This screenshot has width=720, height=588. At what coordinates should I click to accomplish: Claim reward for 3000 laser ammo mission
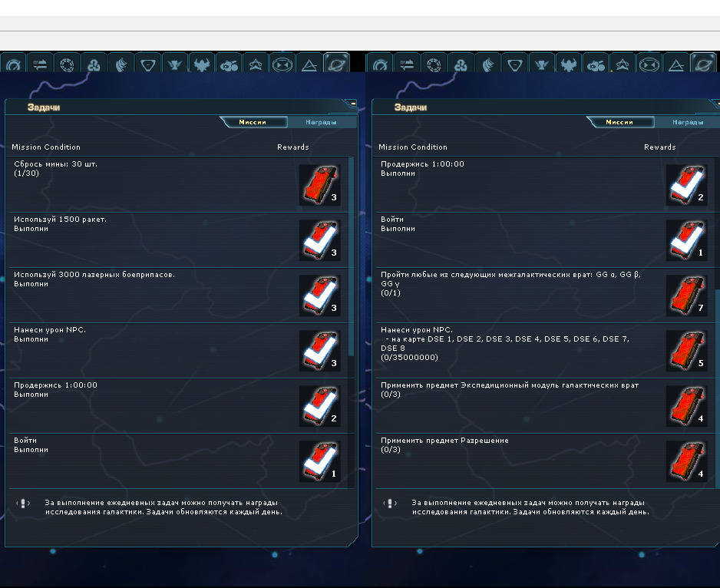pyautogui.click(x=320, y=296)
